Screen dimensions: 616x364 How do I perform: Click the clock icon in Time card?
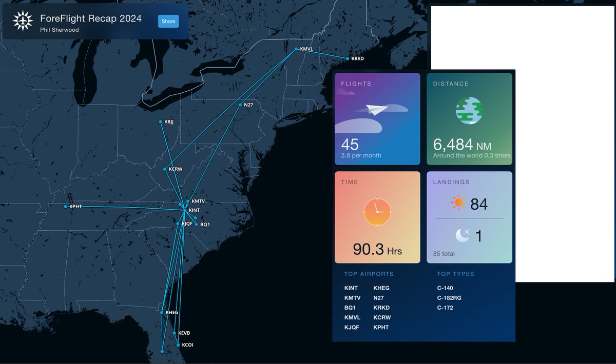click(x=377, y=211)
